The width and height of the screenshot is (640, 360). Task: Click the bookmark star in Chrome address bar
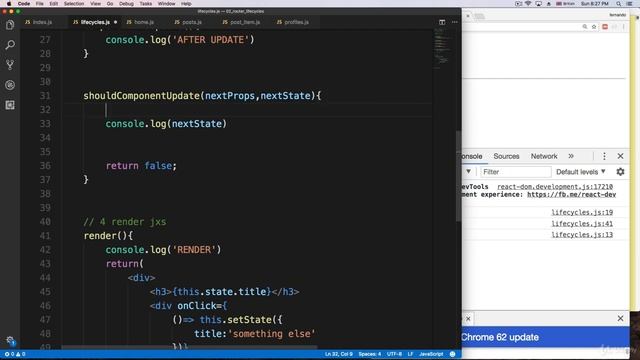[x=594, y=27]
